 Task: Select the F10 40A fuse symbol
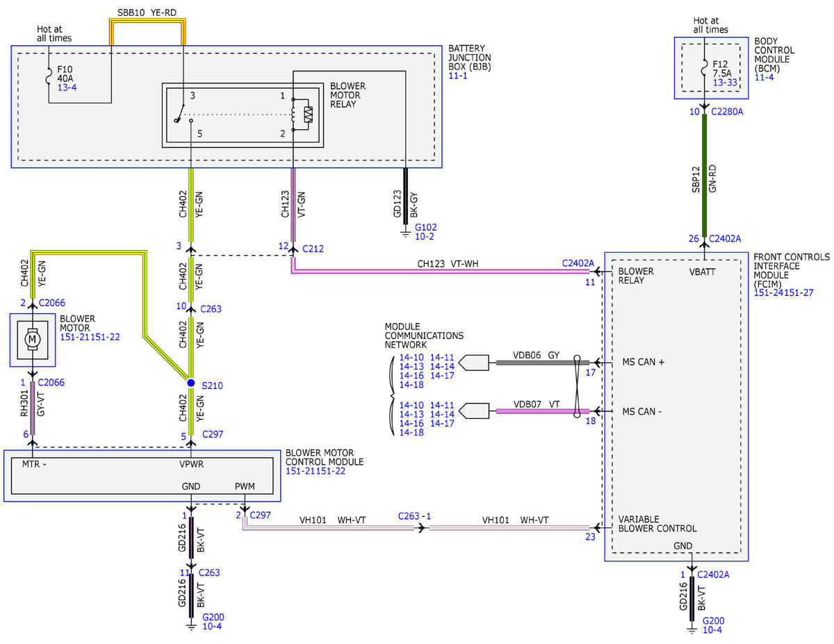tap(49, 75)
